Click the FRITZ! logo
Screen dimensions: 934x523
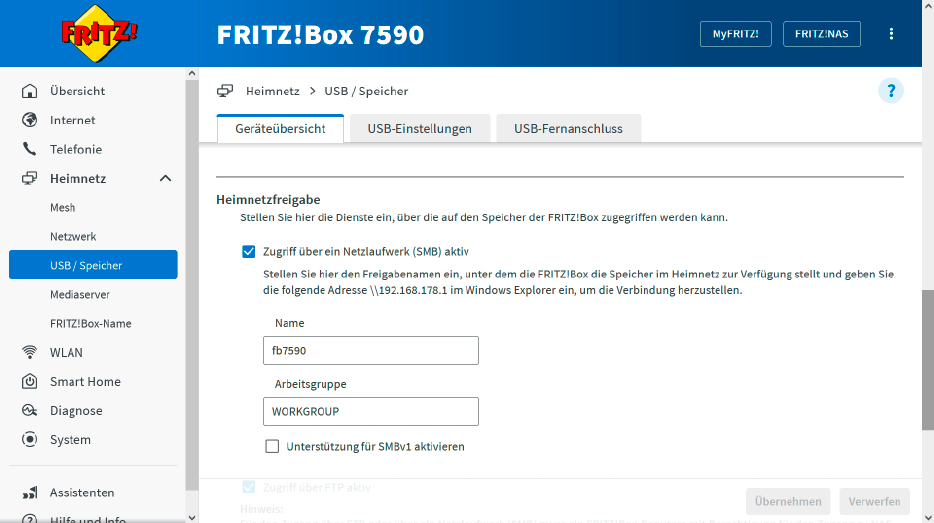point(99,33)
